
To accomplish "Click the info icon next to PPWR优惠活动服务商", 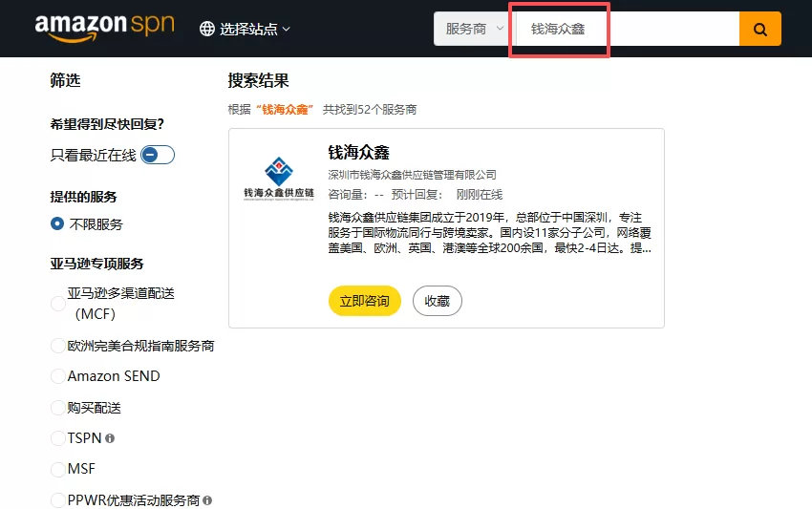I will click(x=207, y=500).
